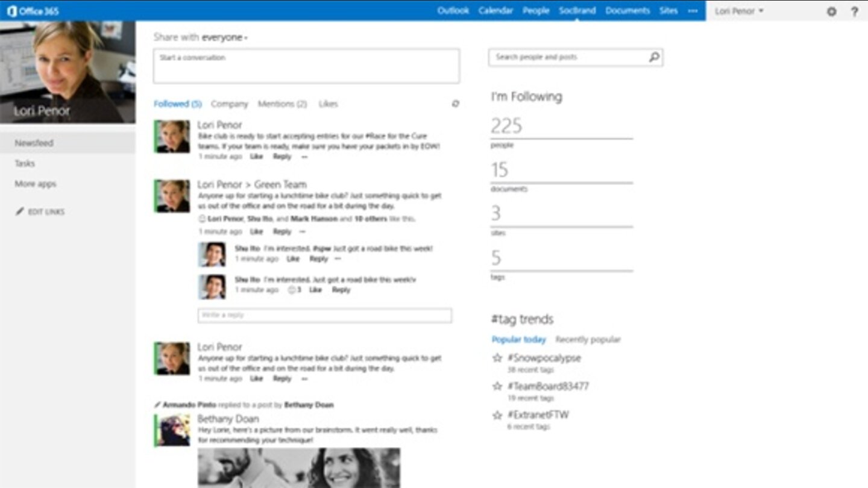The height and width of the screenshot is (488, 868).
Task: Refresh the newsfeed using the refresh icon
Action: coord(456,104)
